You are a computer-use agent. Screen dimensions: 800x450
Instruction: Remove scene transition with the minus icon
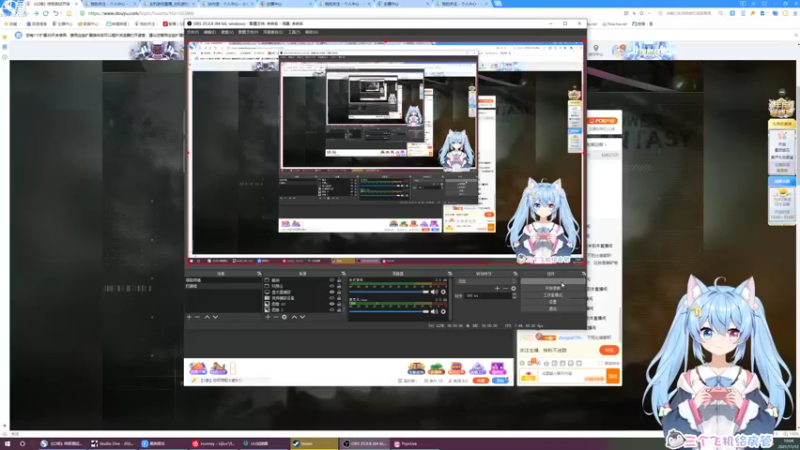click(x=505, y=288)
